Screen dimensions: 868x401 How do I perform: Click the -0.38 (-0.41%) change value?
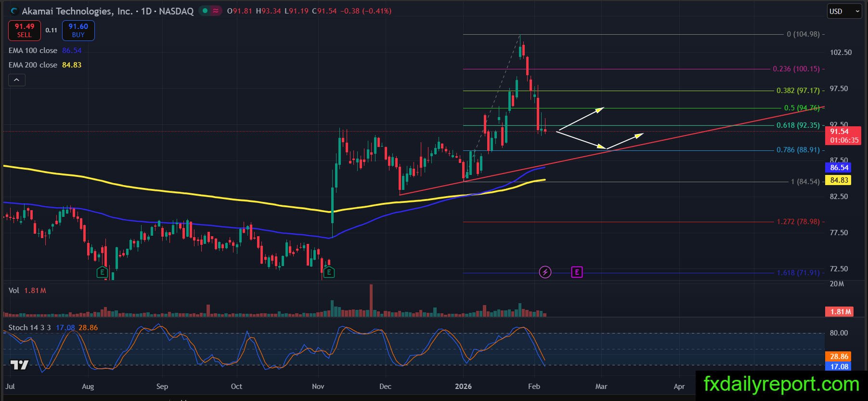click(366, 11)
